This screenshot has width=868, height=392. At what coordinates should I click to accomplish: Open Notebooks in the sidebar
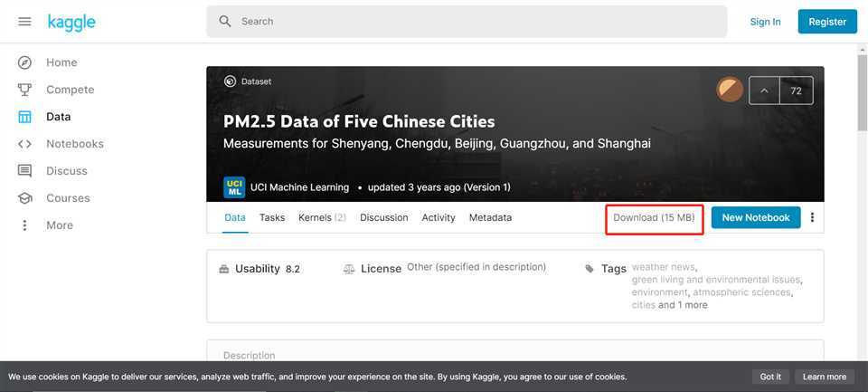75,144
